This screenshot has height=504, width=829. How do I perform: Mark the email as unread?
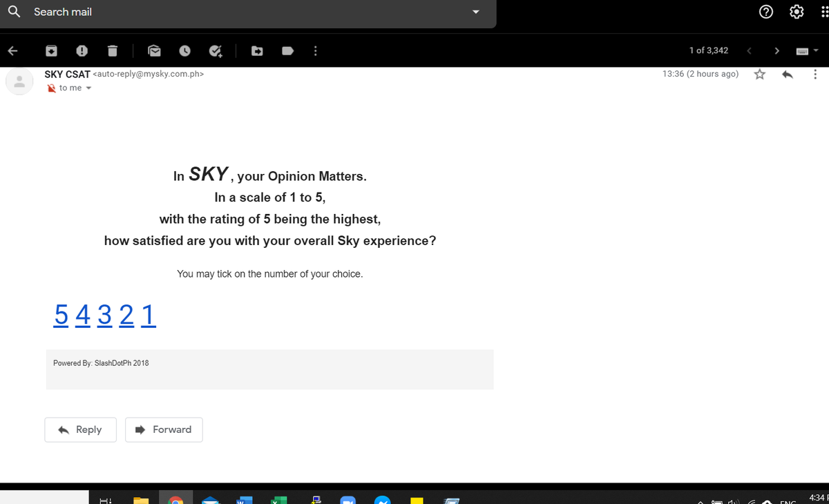(155, 50)
